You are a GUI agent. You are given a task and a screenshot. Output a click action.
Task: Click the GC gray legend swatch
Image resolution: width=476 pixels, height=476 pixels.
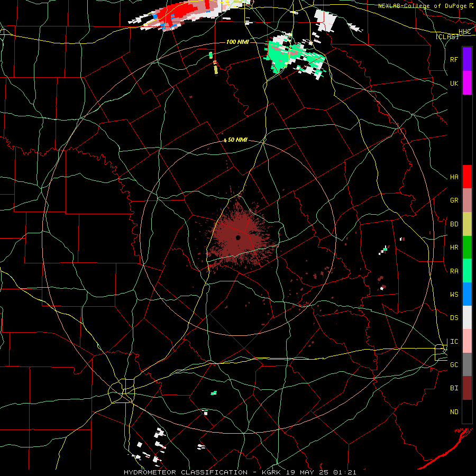pyautogui.click(x=467, y=364)
